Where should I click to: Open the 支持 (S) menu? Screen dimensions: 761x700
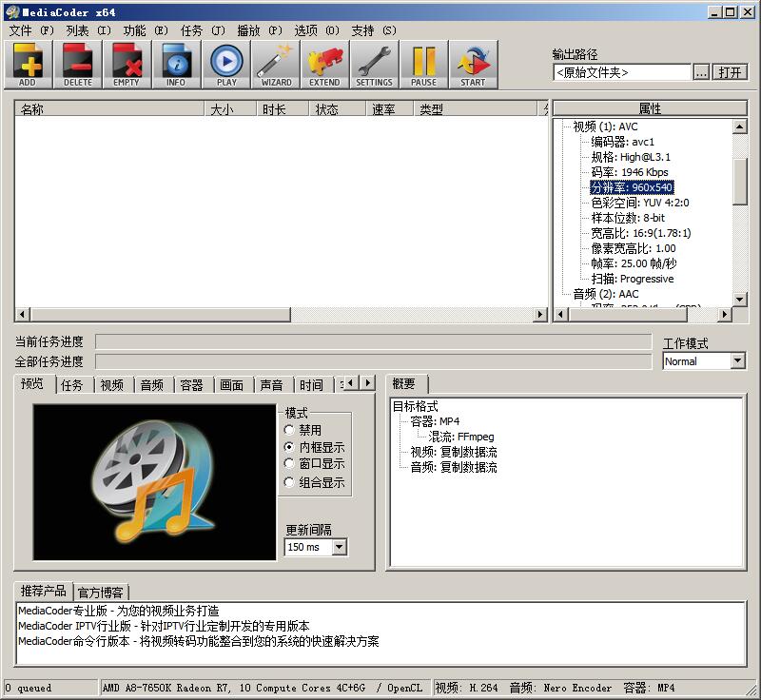pos(374,31)
